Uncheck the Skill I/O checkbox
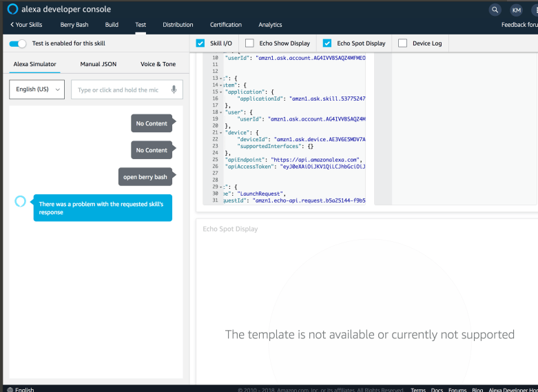Screen dimensions: 538x392 [x=200, y=43]
